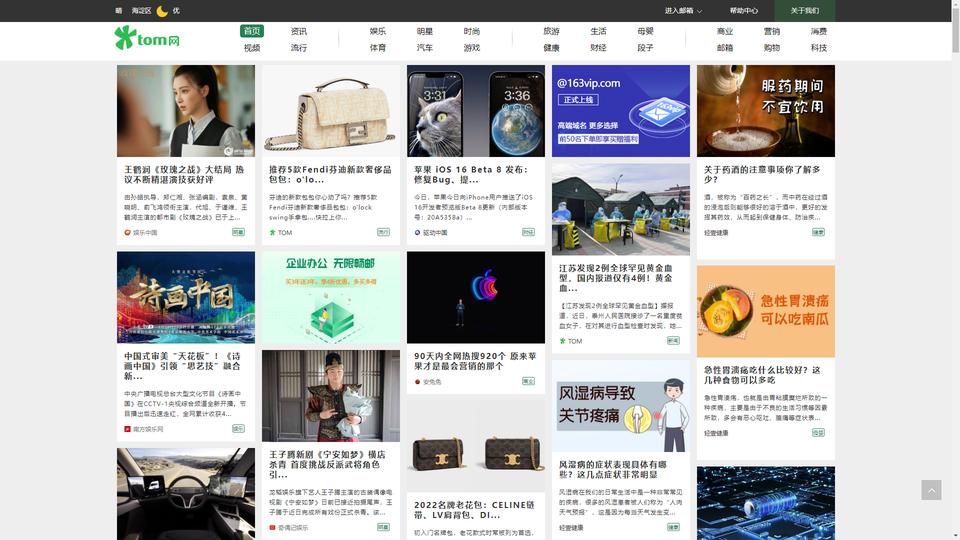The height and width of the screenshot is (540, 960).
Task: Open headline 苹果 iOS 16 Beta 8 发布
Action: point(471,174)
